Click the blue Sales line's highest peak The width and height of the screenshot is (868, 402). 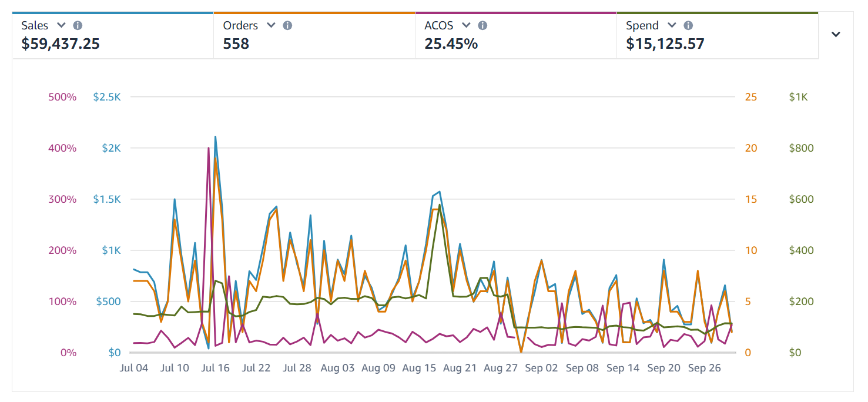216,137
